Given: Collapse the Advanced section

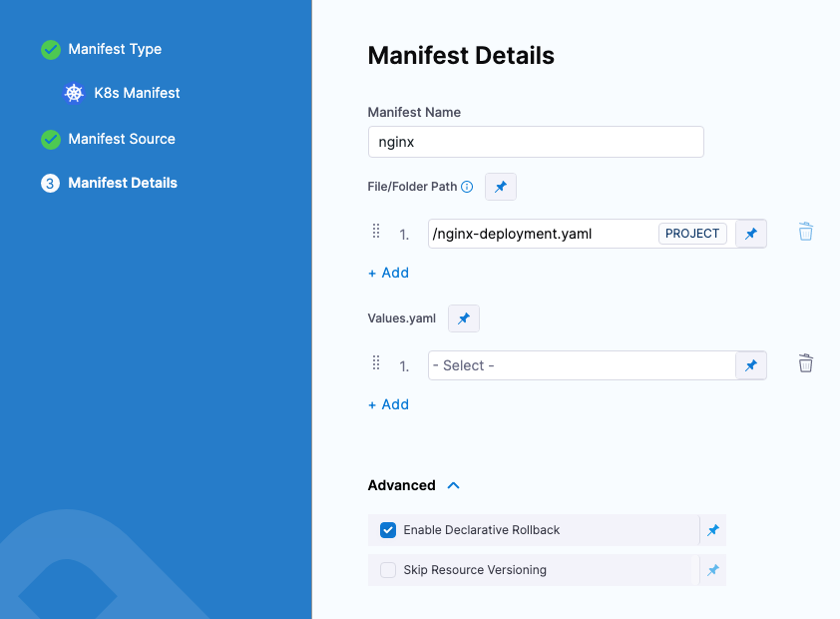Looking at the screenshot, I should [x=454, y=485].
